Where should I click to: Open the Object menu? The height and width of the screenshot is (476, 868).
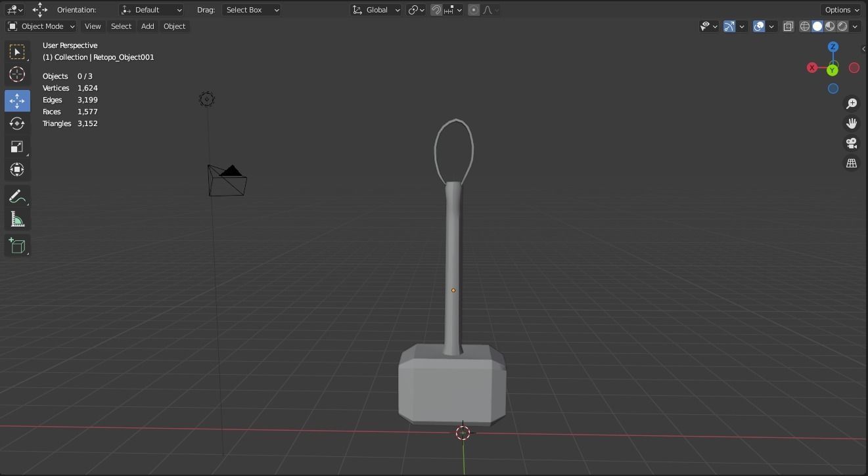(174, 26)
